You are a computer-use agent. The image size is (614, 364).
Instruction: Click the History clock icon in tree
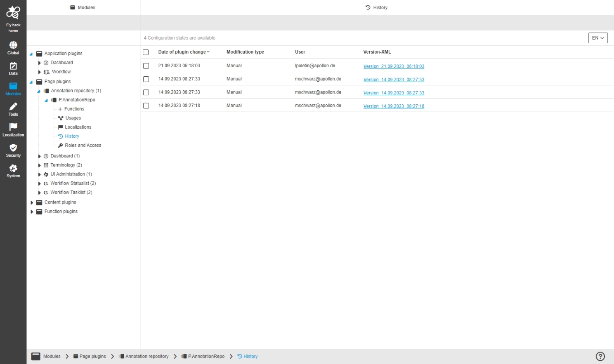point(61,136)
